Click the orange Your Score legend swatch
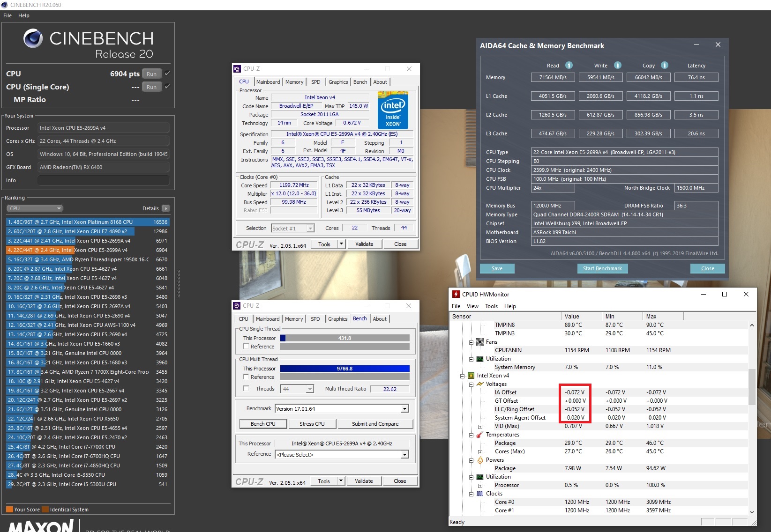 click(9, 510)
